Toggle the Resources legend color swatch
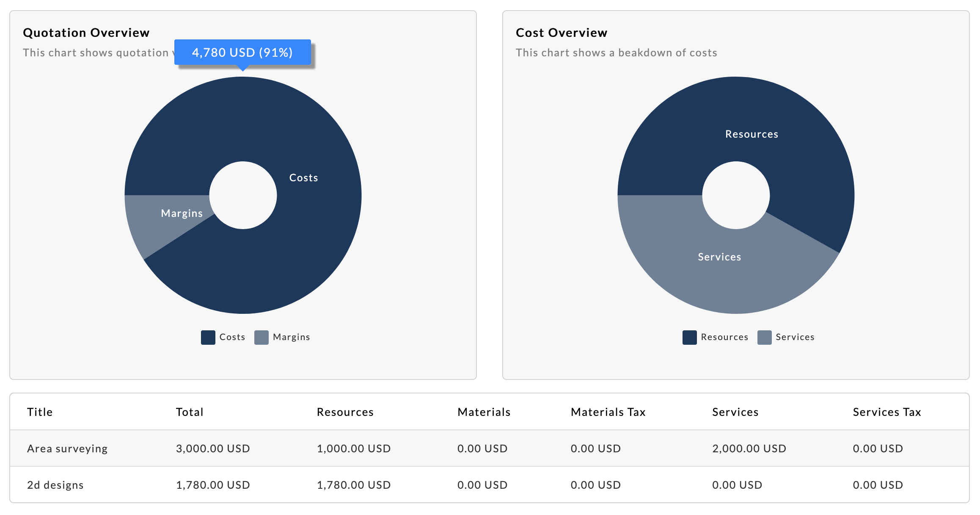The width and height of the screenshot is (980, 515). point(689,337)
